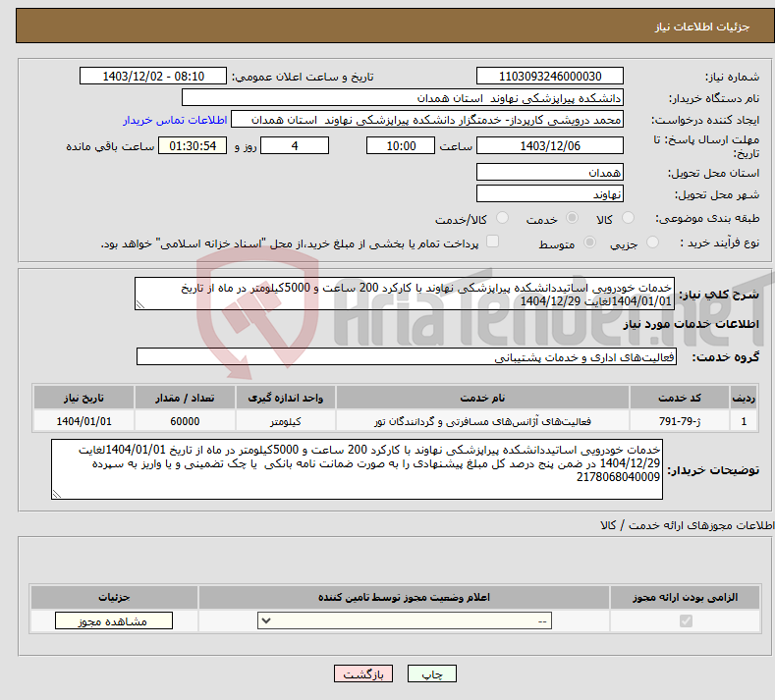Select the کالا/خدمت radio option
Viewport: 775px width, 700px height.
[x=502, y=218]
